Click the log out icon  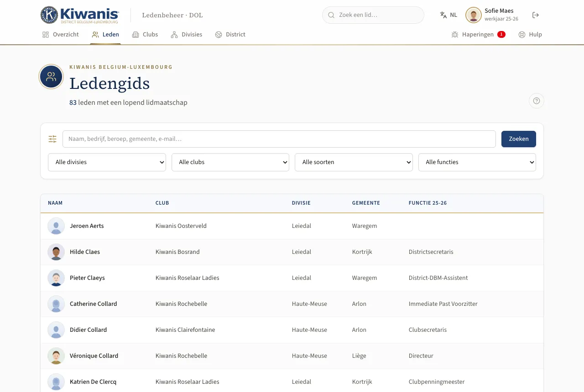click(536, 15)
